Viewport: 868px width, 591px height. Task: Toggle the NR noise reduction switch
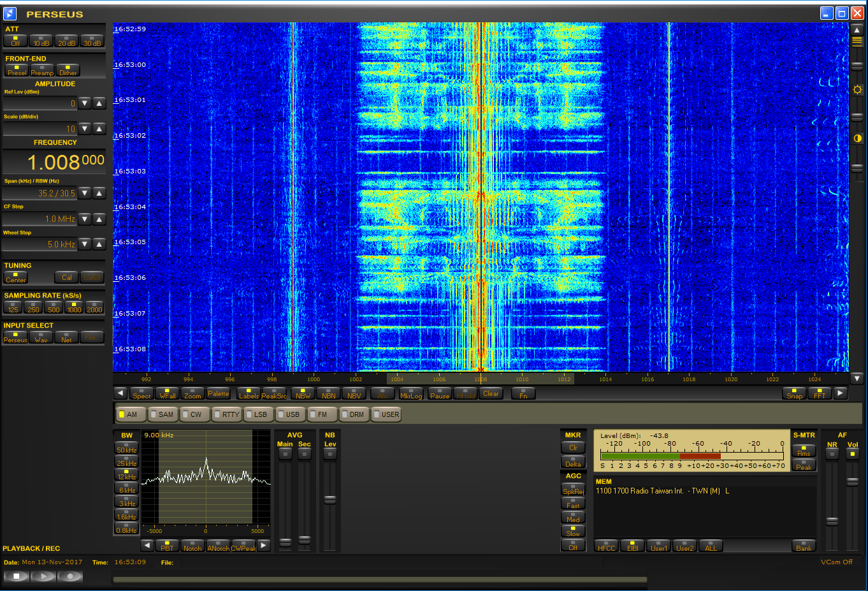[x=832, y=453]
